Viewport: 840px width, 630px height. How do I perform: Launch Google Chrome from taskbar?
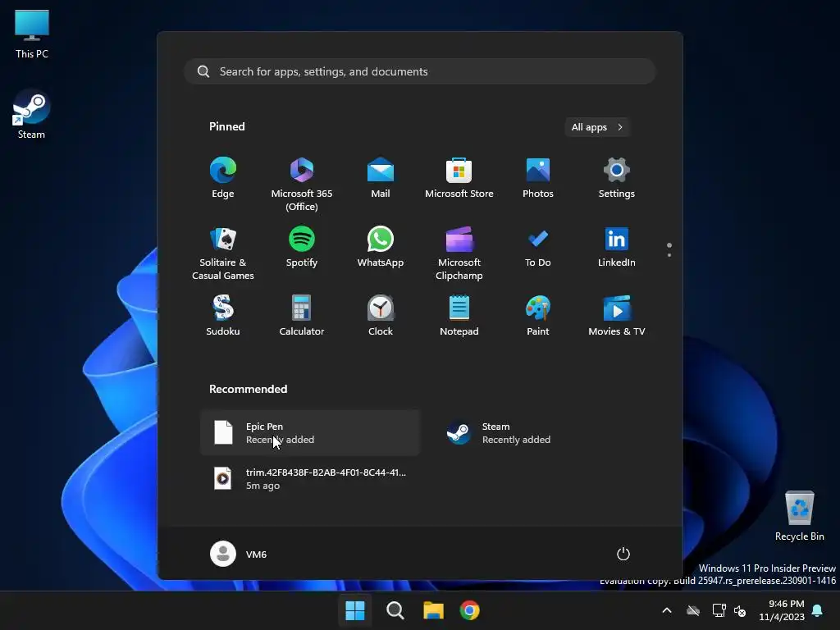(470, 610)
